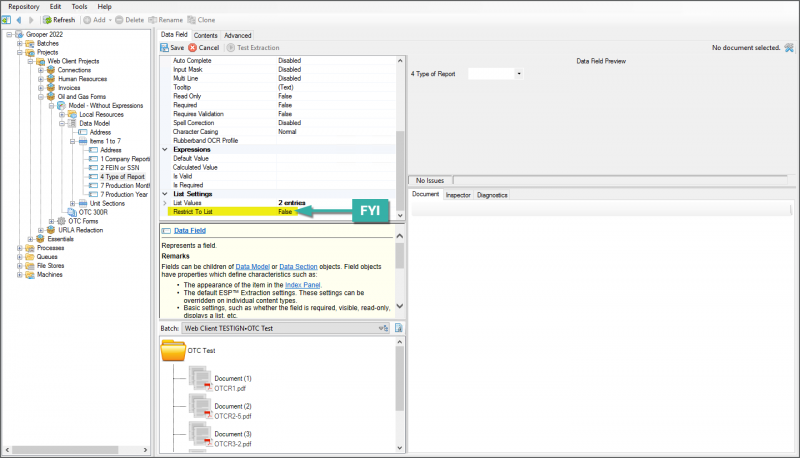Click the tools icon beside No document selected
Viewport: 800px width, 458px height.
(789, 47)
